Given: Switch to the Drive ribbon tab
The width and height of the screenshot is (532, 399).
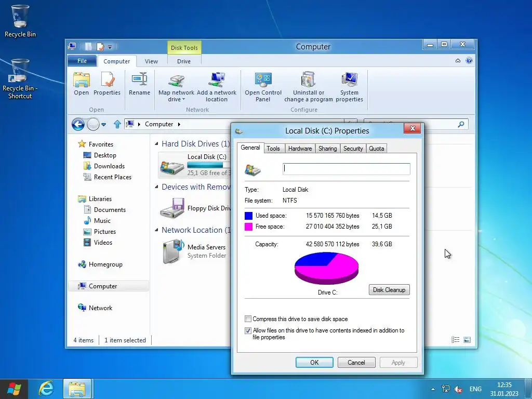Looking at the screenshot, I should pos(184,61).
